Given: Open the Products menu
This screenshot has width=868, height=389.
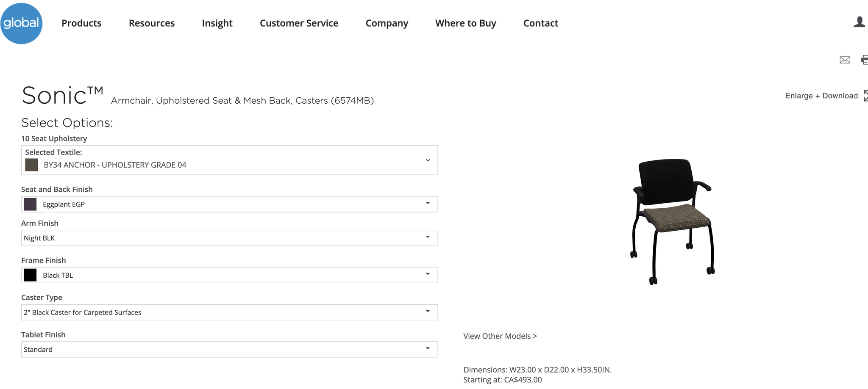Looking at the screenshot, I should pos(81,23).
